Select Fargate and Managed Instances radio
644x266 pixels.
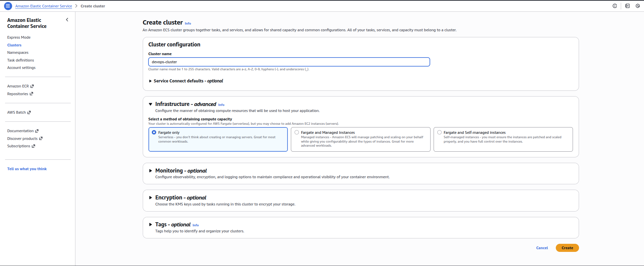tap(297, 132)
